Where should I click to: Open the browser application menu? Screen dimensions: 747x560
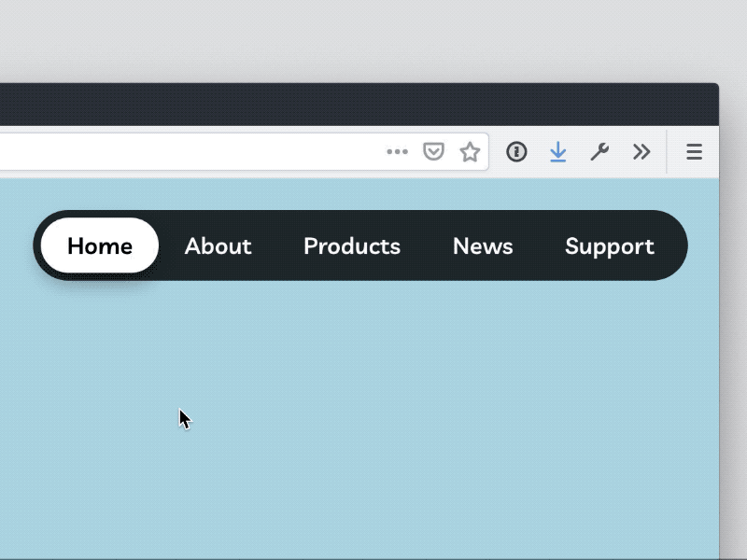pos(694,151)
